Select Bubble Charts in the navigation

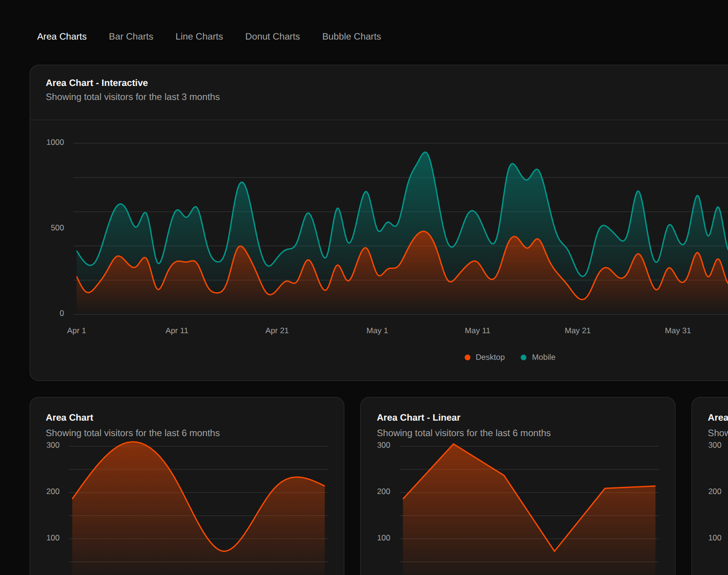(x=351, y=36)
